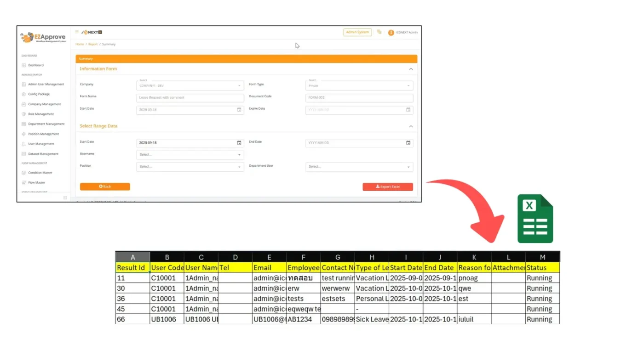
Task: Switch to the Summary tab
Action: point(86,59)
